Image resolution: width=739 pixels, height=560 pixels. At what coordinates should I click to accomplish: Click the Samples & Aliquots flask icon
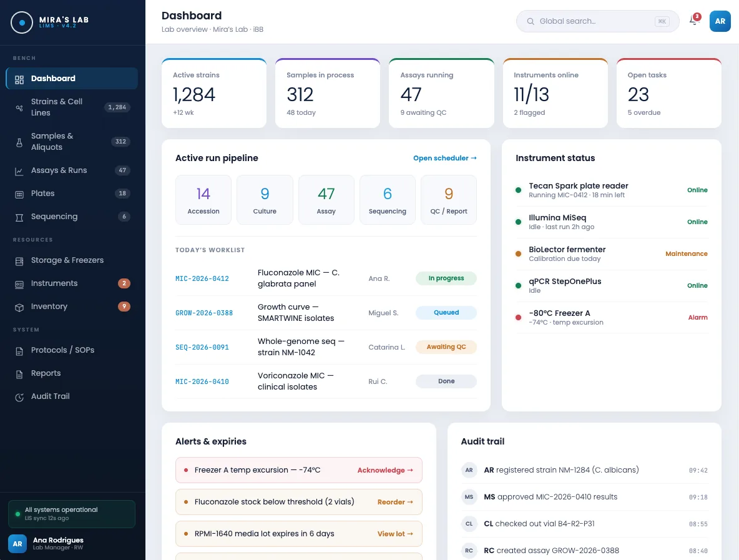[19, 142]
